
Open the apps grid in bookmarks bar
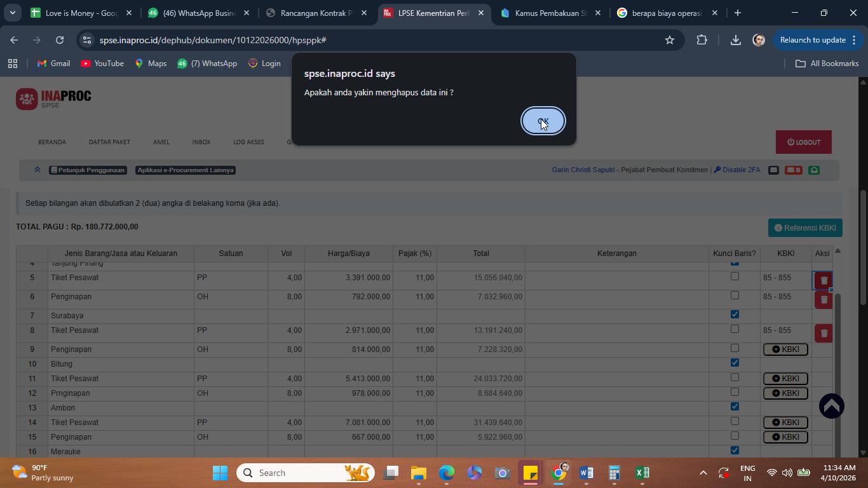(12, 64)
